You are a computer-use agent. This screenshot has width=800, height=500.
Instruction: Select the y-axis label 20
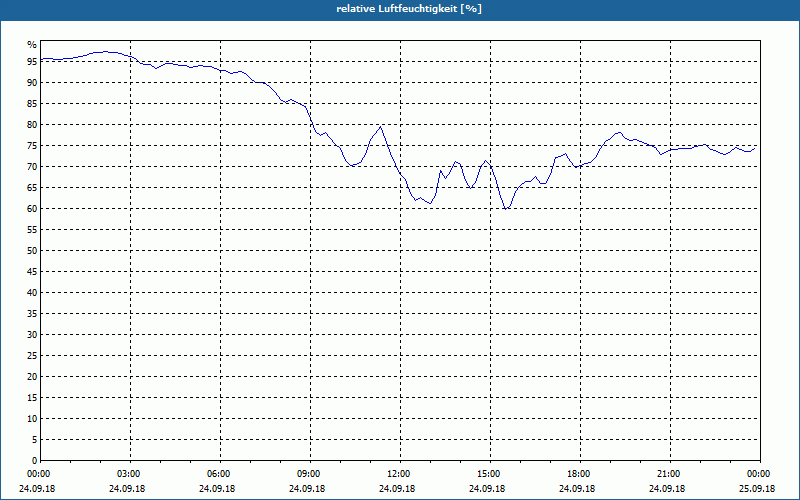[x=32, y=377]
